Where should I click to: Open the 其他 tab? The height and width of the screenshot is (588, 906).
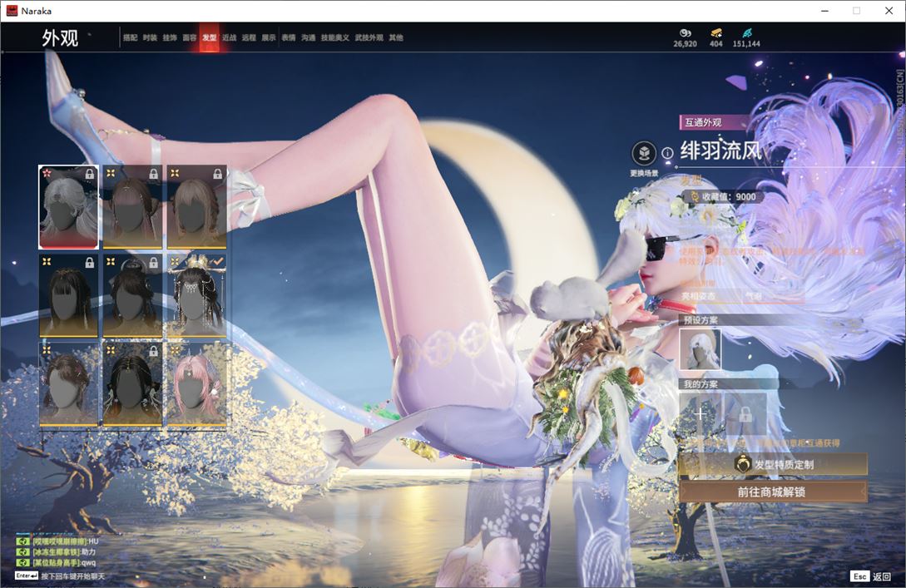point(396,37)
